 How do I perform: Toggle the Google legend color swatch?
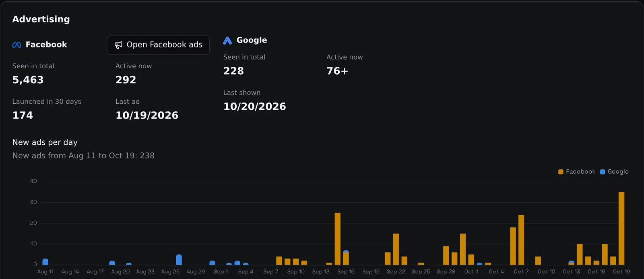(603, 172)
